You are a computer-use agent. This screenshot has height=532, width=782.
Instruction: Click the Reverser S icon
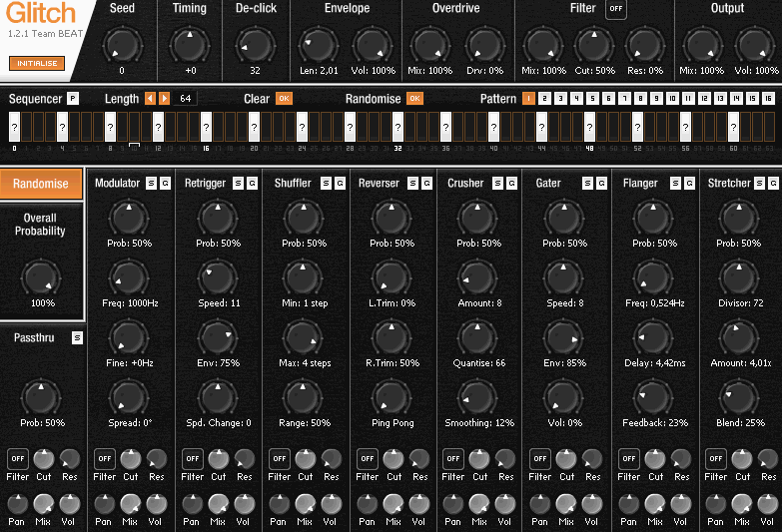pos(412,184)
